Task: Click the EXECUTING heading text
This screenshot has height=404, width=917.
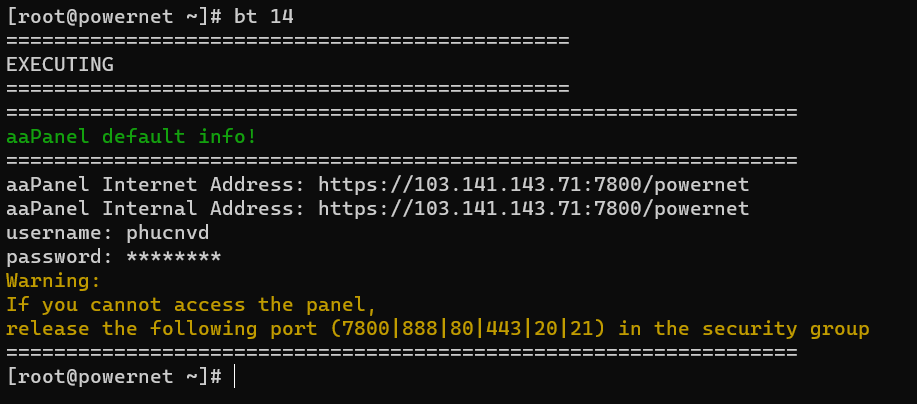Action: click(60, 65)
